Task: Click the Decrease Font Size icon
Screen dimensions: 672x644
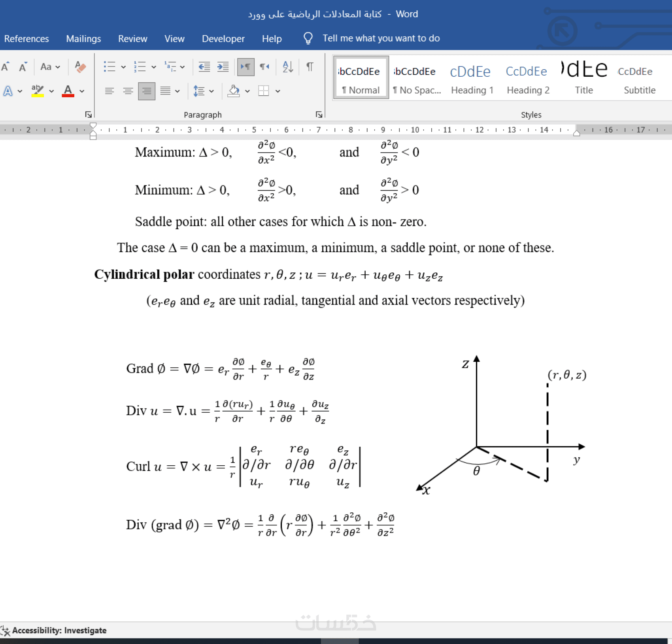Action: [23, 67]
